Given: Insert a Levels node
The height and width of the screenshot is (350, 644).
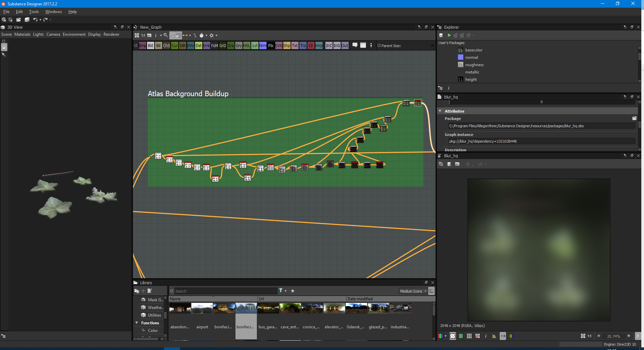Looking at the screenshot, I should click(255, 46).
